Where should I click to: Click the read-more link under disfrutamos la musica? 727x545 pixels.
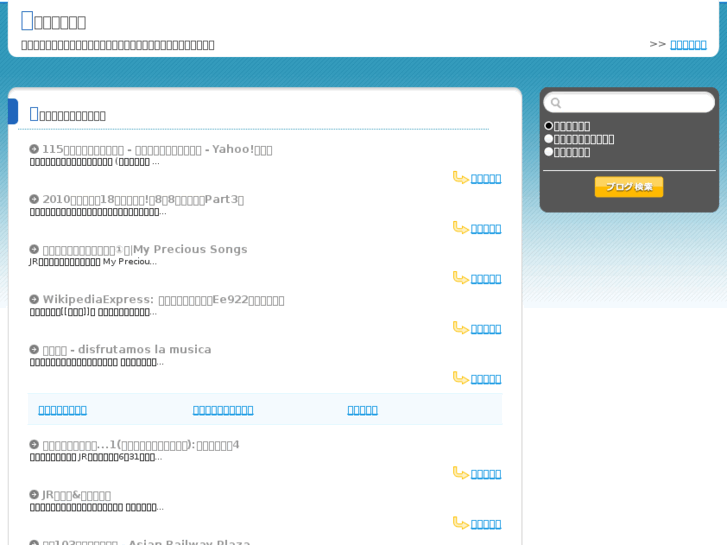486,379
